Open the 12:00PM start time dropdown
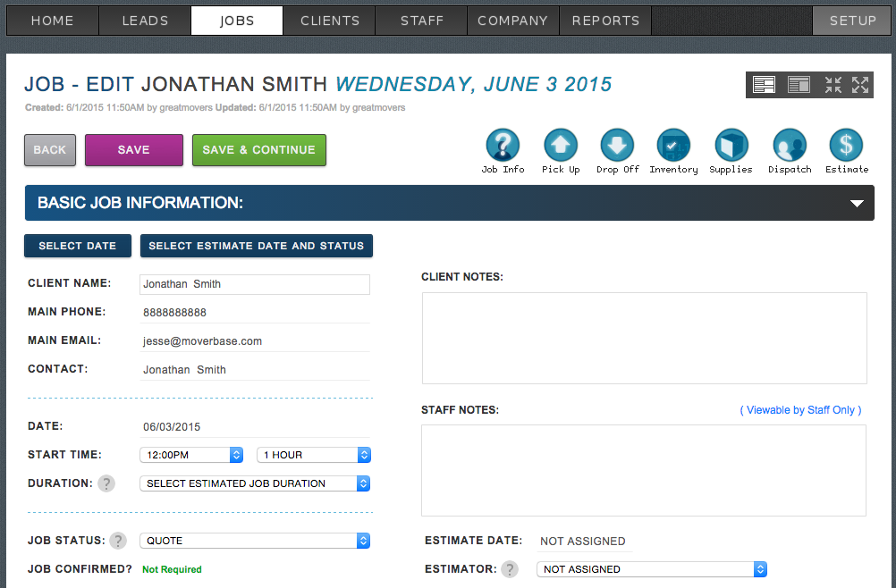Screen dimensions: 896x588 [191, 455]
